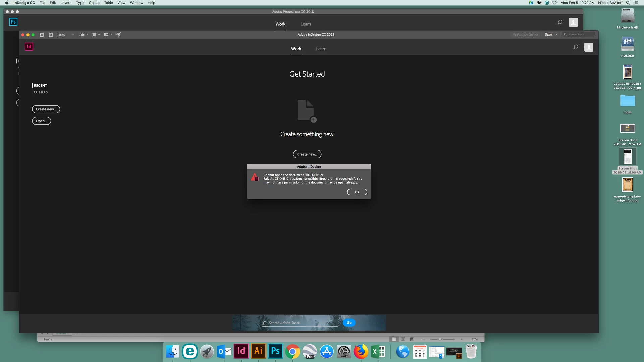Click the search magnifier in InDesign
Image resolution: width=644 pixels, height=362 pixels.
pyautogui.click(x=576, y=47)
